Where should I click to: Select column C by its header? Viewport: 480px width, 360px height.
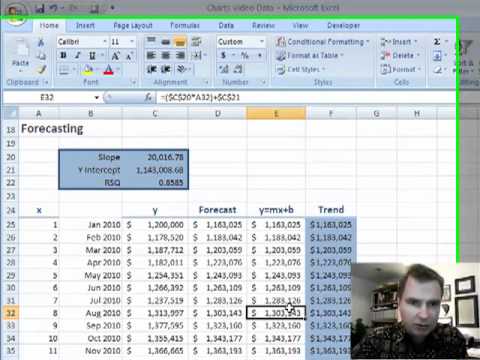(155, 114)
